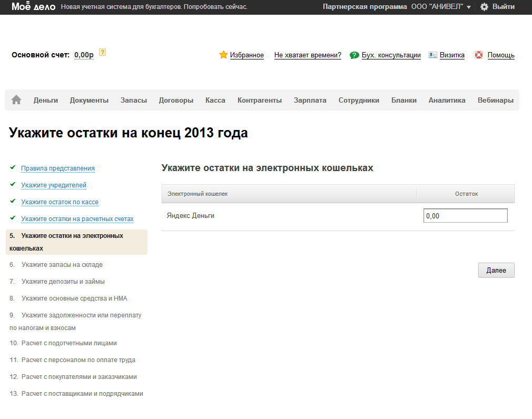The width and height of the screenshot is (532, 419).
Task: Click the settings gear icon
Action: pyautogui.click(x=484, y=7)
